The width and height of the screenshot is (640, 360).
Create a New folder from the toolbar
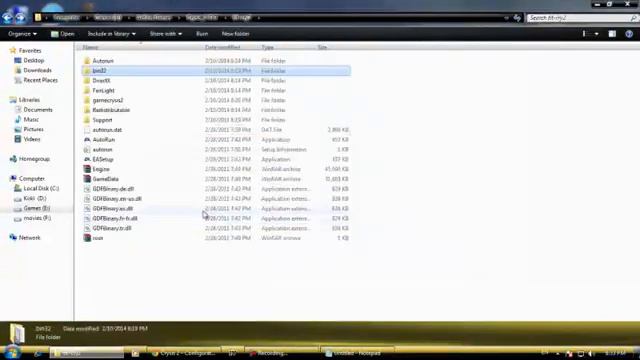coord(236,34)
